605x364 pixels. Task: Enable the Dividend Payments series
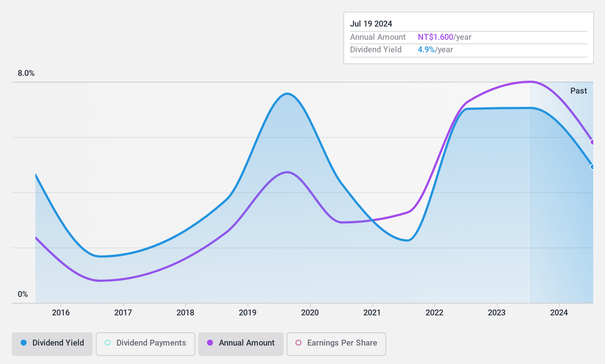[x=146, y=344]
